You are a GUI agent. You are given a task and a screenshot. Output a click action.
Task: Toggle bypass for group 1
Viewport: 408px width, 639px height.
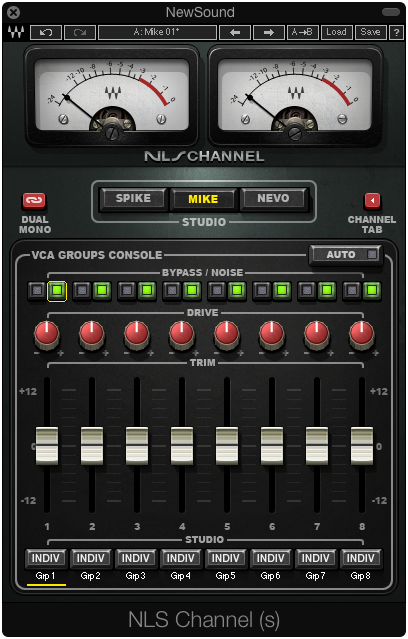click(37, 291)
